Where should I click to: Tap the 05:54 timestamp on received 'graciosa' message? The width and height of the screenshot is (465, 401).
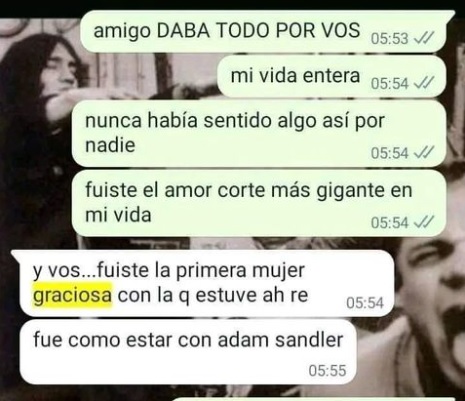[x=365, y=303]
